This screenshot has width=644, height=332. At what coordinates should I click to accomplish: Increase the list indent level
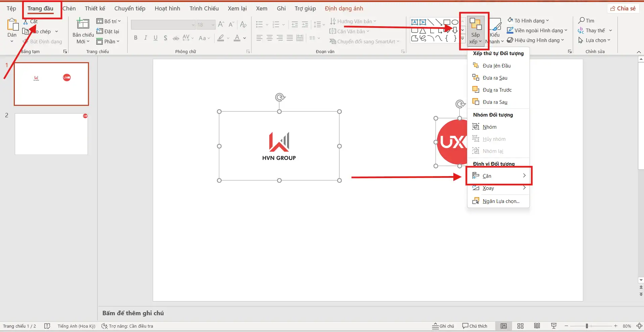[305, 24]
